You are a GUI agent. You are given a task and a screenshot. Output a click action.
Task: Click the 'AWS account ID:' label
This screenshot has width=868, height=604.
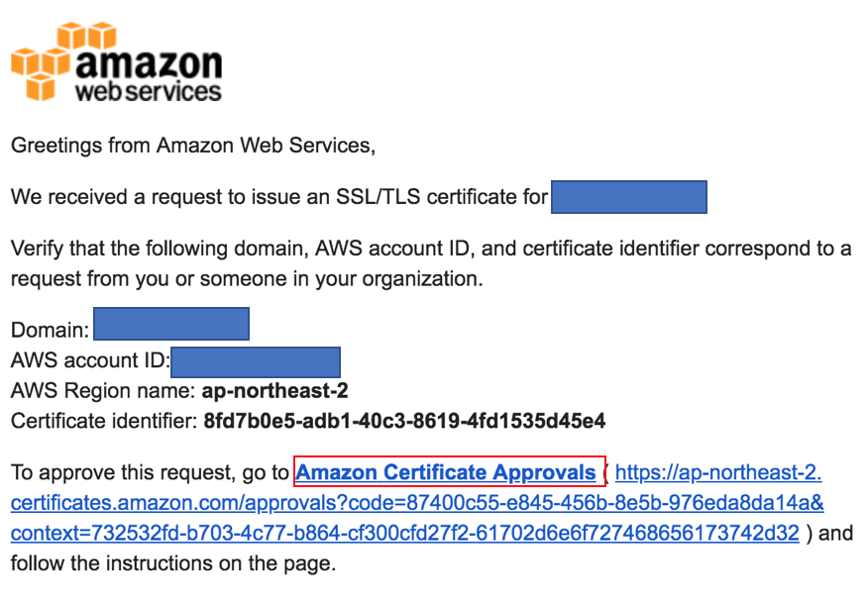click(90, 360)
